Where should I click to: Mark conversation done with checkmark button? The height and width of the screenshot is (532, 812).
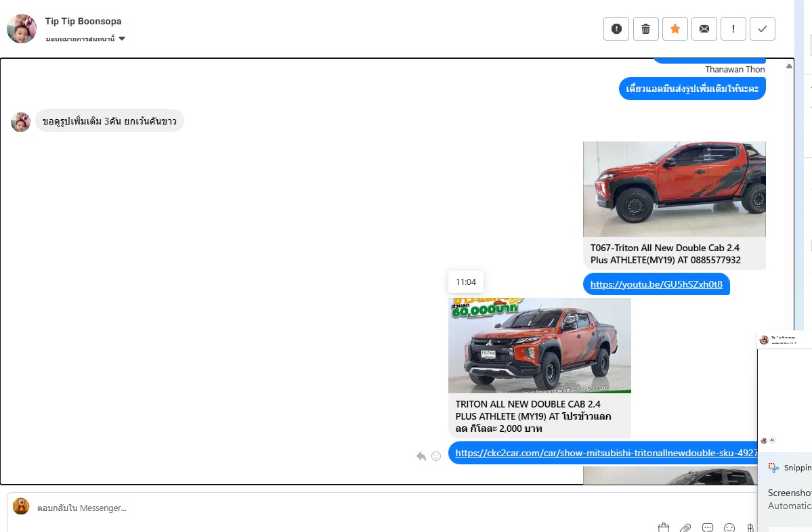click(763, 28)
